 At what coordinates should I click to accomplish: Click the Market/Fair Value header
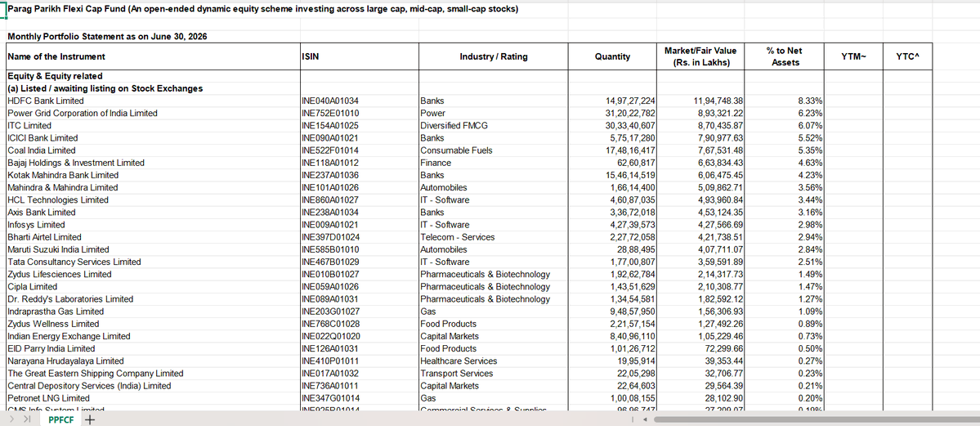[x=700, y=56]
